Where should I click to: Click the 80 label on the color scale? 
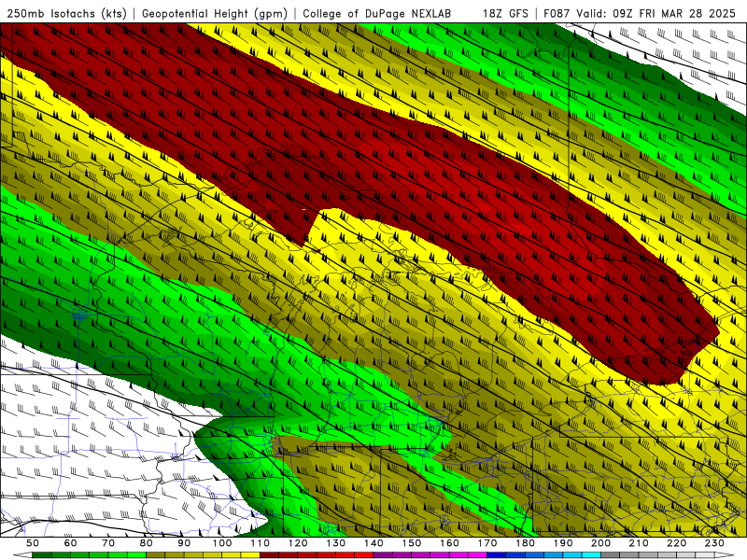point(147,543)
